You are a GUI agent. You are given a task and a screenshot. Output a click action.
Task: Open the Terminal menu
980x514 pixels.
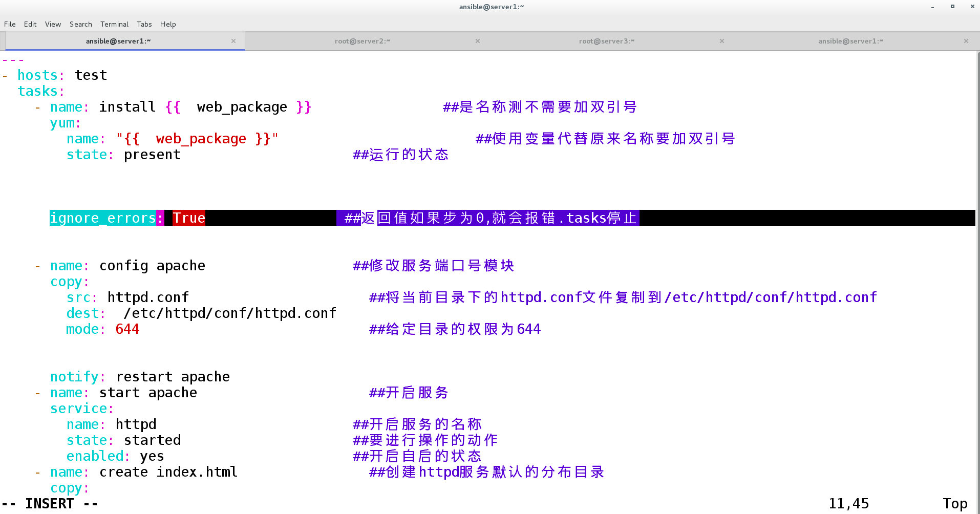(x=114, y=24)
